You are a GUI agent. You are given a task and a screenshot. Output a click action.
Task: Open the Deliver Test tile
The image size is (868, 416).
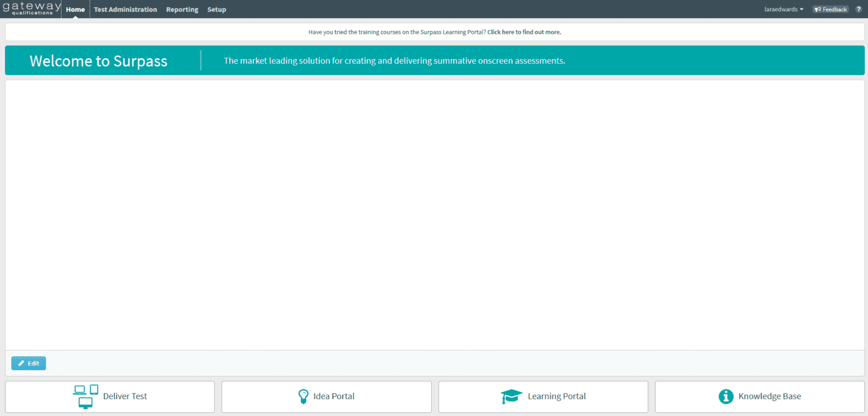[110, 396]
